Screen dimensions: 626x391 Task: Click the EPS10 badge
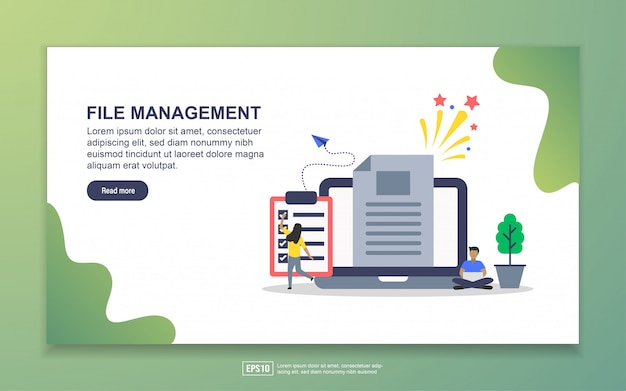[x=258, y=368]
